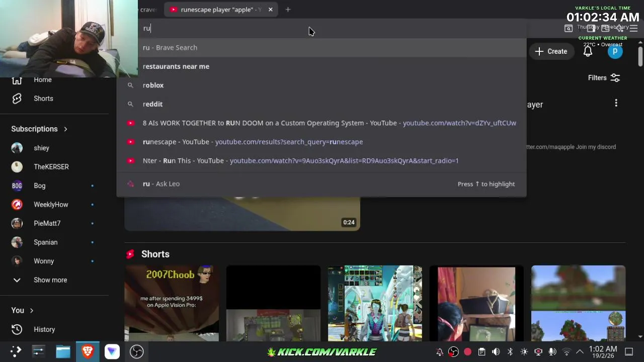Pick the "roblox" search suggestion
Image resolution: width=644 pixels, height=362 pixels.
322,85
